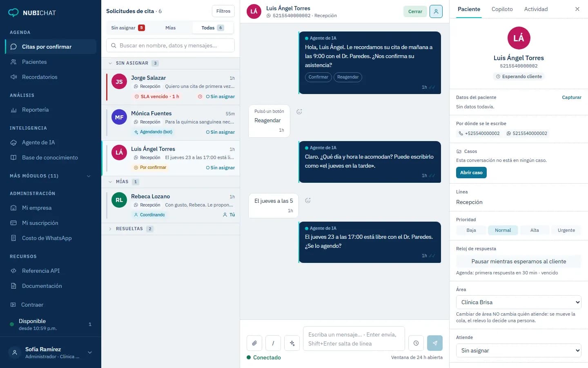Image resolution: width=588 pixels, height=368 pixels.
Task: Set priority to Baja
Action: pos(471,230)
